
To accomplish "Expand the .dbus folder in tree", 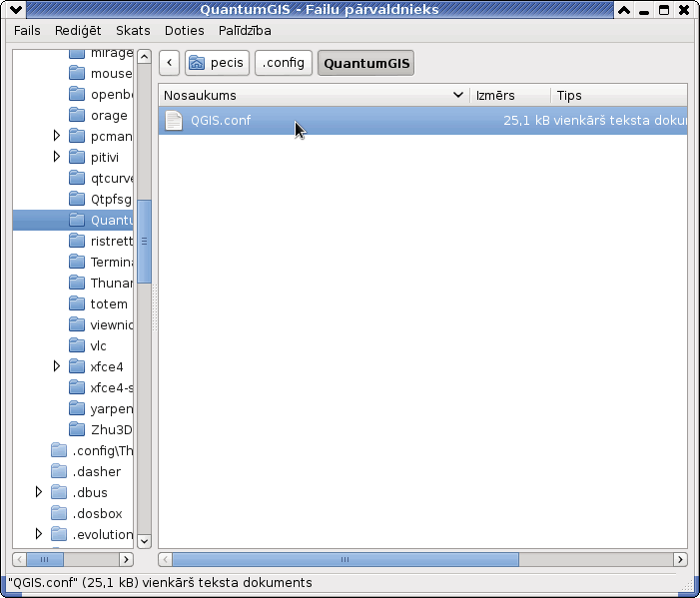I will (38, 492).
